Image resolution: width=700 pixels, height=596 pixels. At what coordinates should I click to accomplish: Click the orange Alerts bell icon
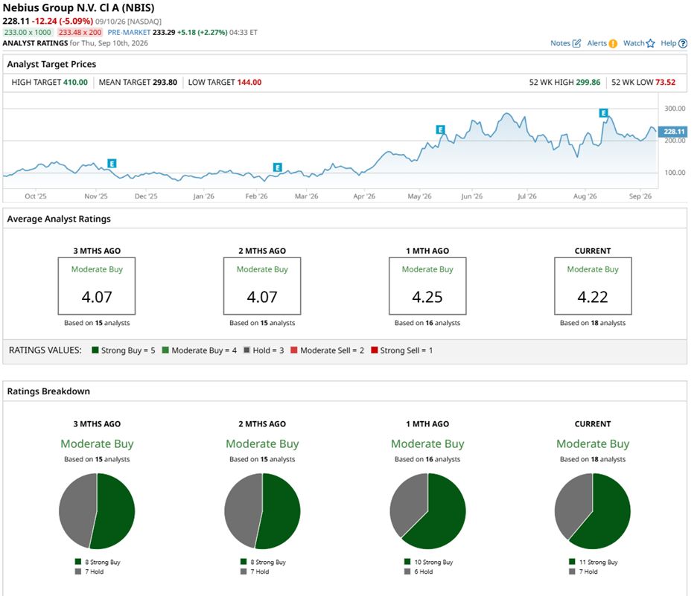point(613,44)
